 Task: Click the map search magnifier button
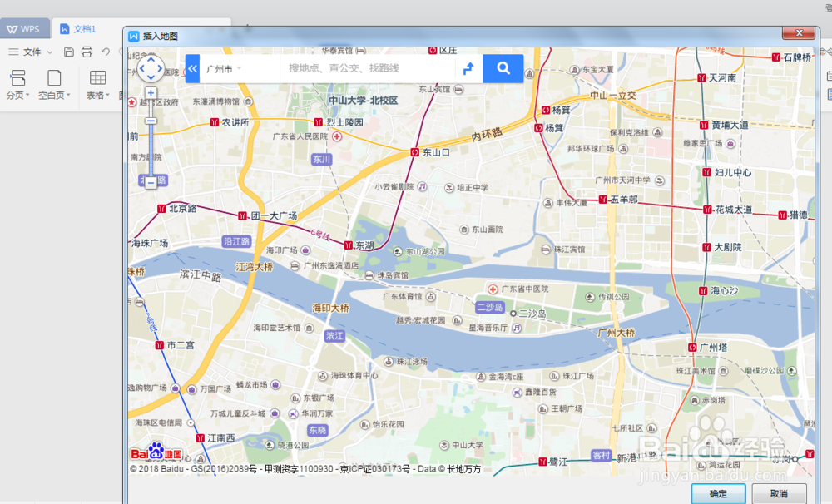point(503,68)
